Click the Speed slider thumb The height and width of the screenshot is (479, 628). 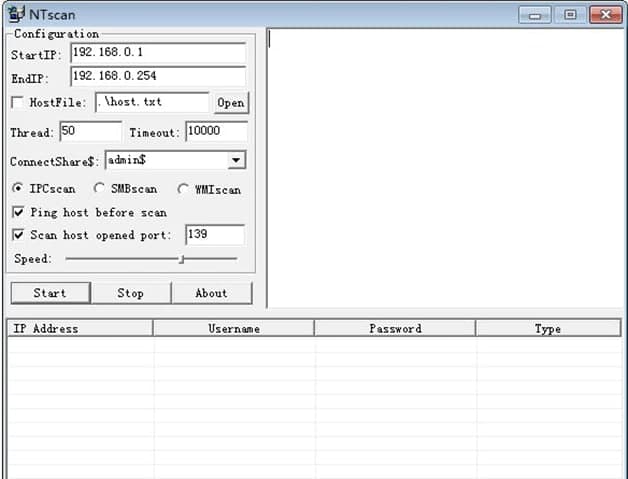tap(181, 259)
